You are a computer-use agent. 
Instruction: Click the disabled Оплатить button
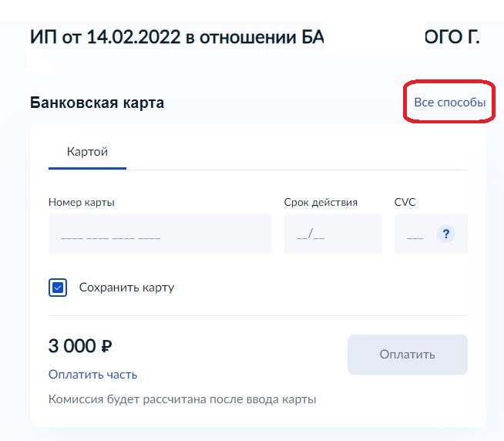[x=408, y=355]
